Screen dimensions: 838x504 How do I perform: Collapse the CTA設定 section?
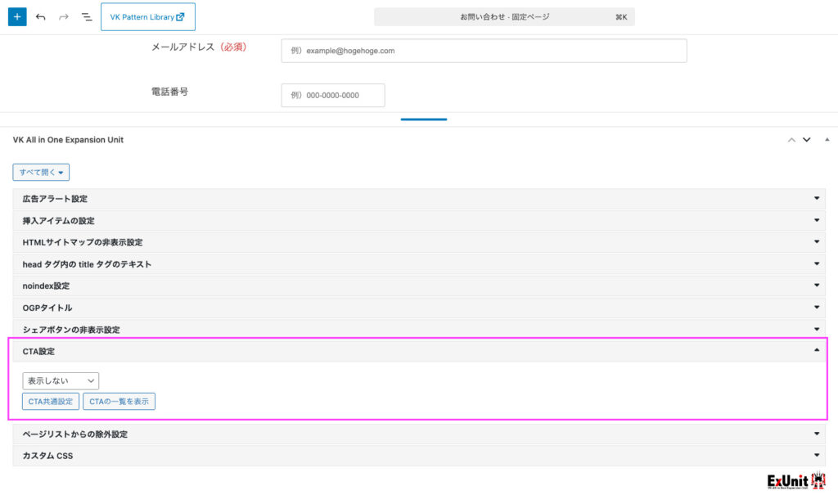point(418,351)
